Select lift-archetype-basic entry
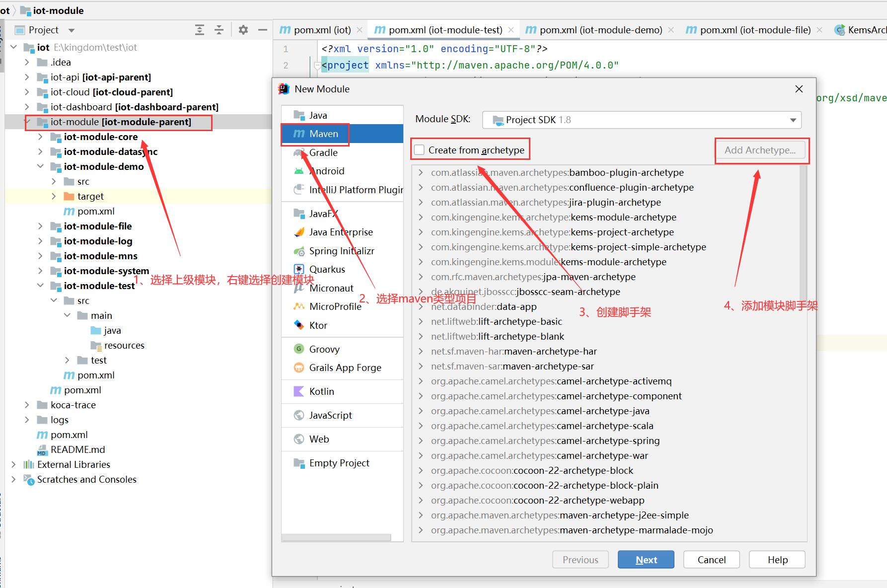 click(496, 321)
